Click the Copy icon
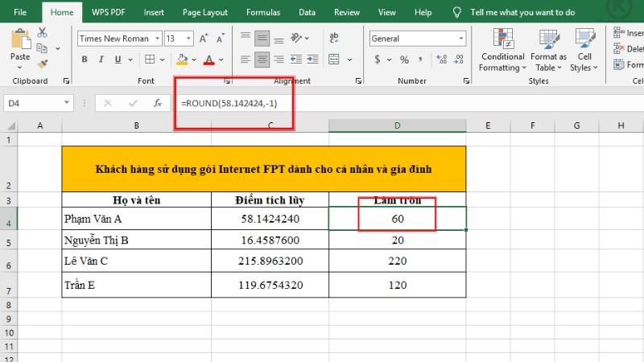Viewport: 644px width, 362px height. click(42, 48)
